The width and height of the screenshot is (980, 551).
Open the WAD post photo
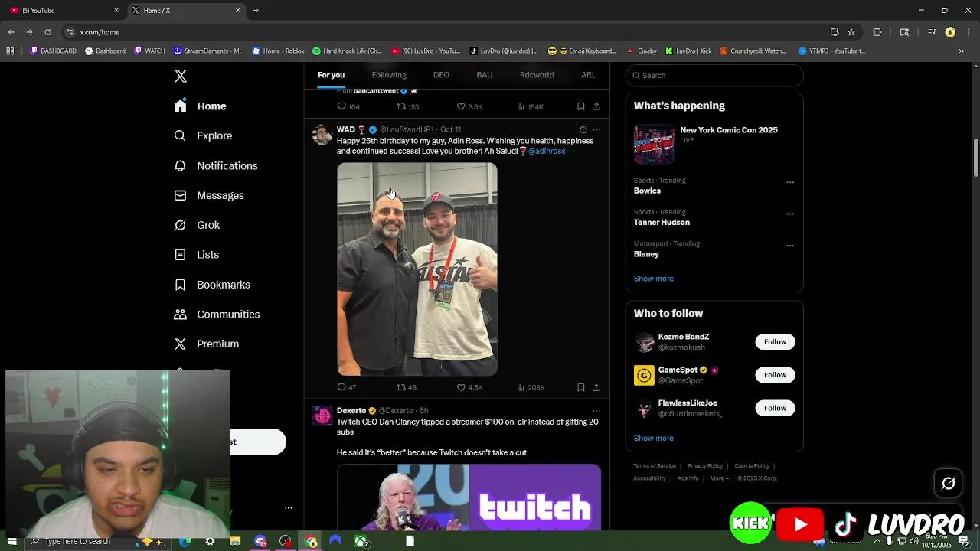pyautogui.click(x=417, y=269)
